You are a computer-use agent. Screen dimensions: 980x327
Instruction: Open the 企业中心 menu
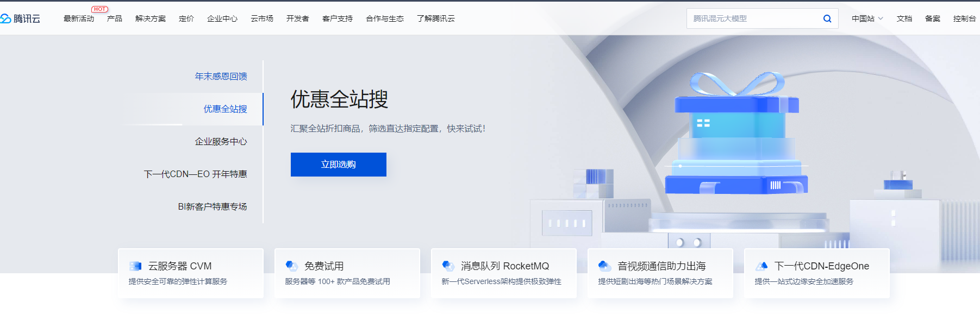222,18
